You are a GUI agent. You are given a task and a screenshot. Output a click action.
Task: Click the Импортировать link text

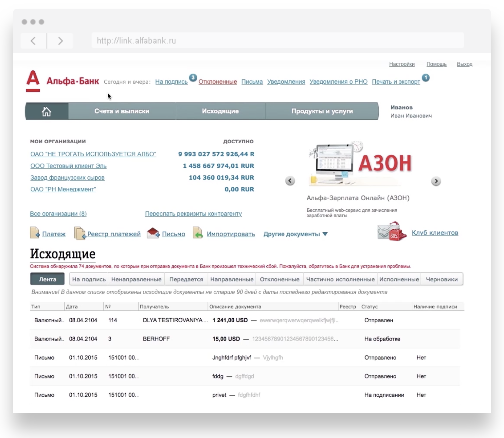(x=231, y=234)
